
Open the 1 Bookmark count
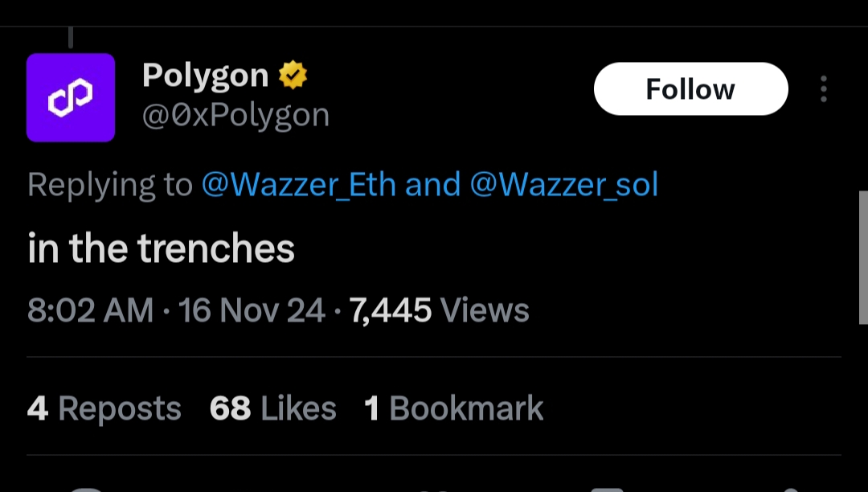(454, 408)
